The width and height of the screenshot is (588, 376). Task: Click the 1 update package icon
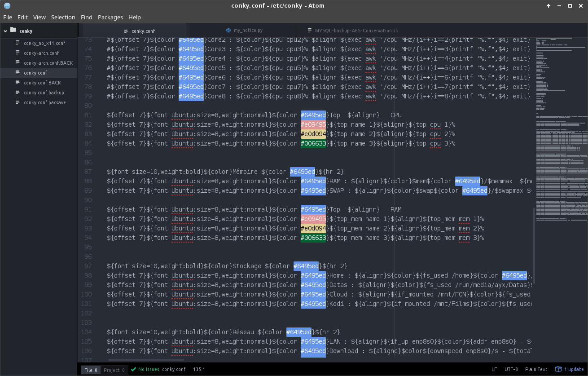tap(558, 369)
